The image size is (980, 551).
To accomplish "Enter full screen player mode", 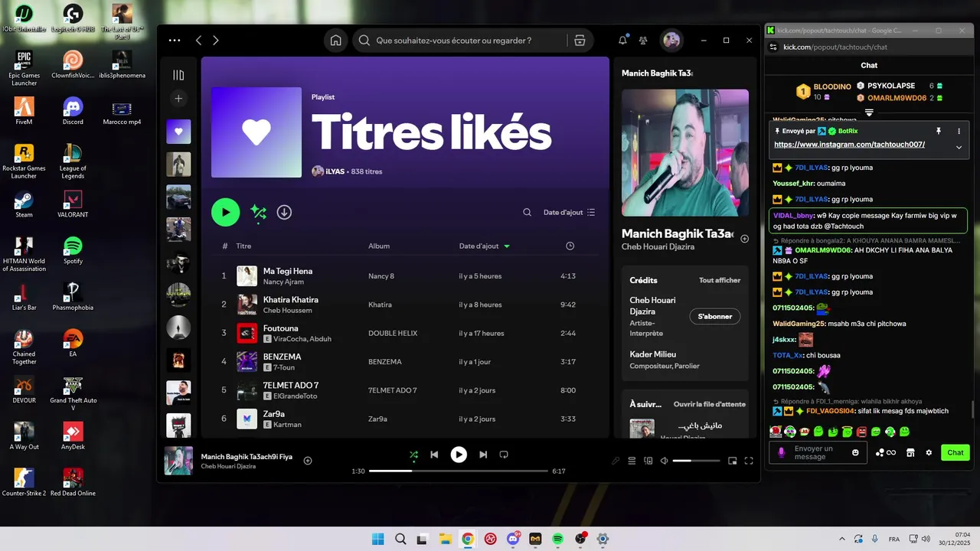I will 749,461.
